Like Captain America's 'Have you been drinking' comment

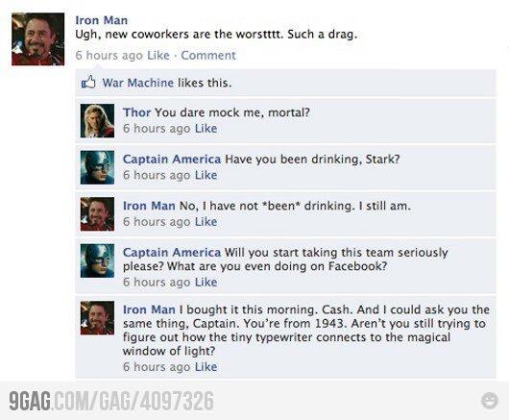coord(206,175)
